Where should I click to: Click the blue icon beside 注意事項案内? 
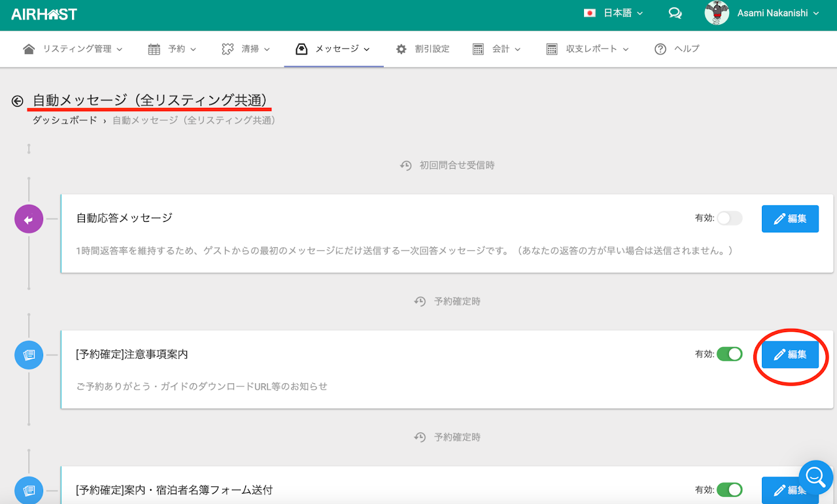pos(29,355)
